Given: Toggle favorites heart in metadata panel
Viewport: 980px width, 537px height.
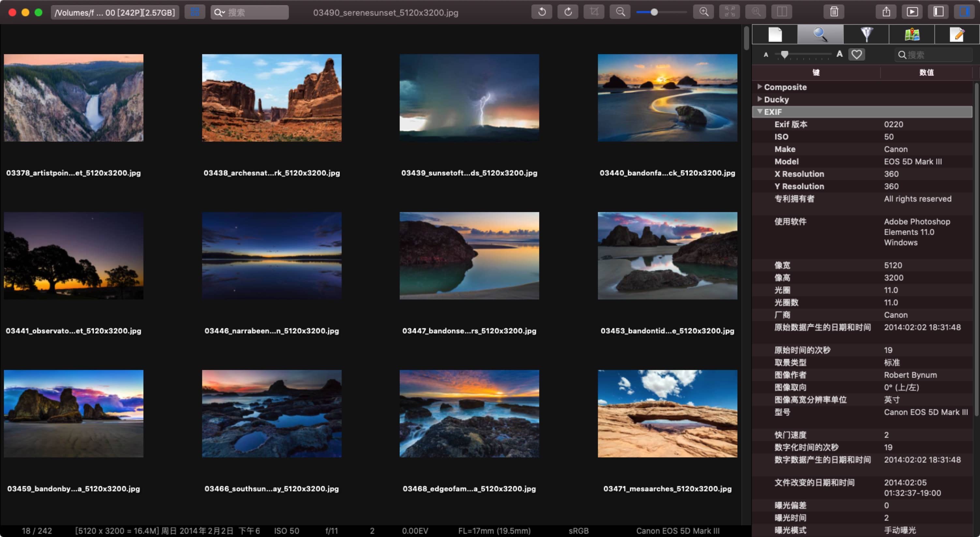Looking at the screenshot, I should [x=857, y=55].
